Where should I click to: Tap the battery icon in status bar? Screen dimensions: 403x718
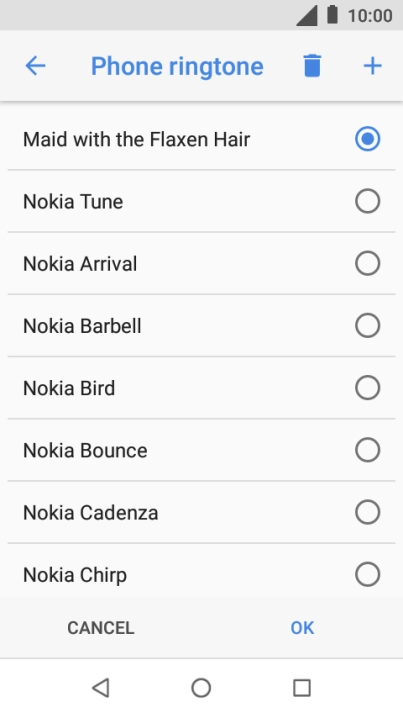pyautogui.click(x=332, y=15)
